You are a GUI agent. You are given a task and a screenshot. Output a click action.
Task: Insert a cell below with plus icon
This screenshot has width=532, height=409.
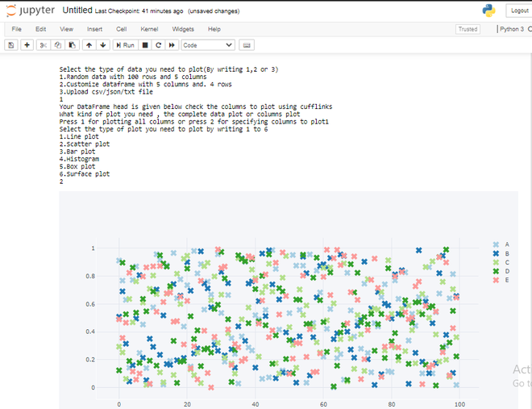tap(27, 45)
